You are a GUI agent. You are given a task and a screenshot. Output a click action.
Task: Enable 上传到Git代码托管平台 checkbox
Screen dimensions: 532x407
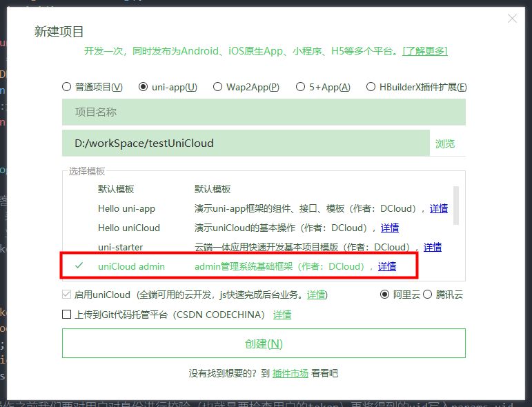point(66,315)
